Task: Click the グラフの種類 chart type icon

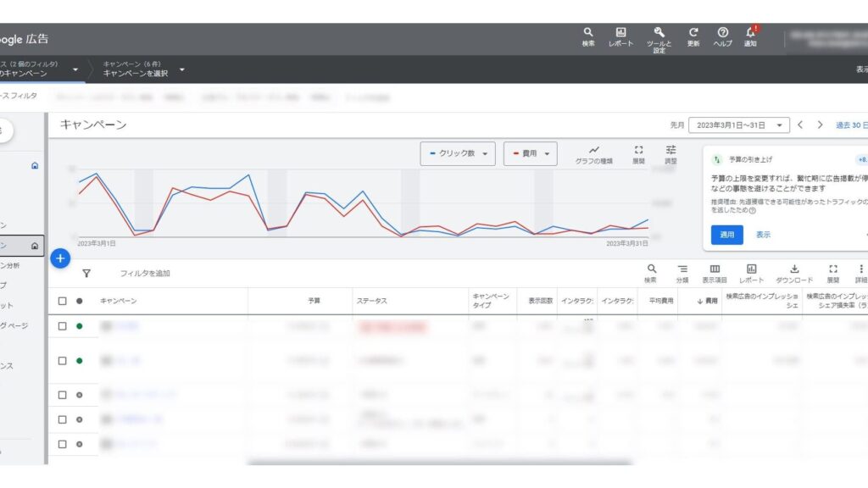Action: tap(594, 150)
